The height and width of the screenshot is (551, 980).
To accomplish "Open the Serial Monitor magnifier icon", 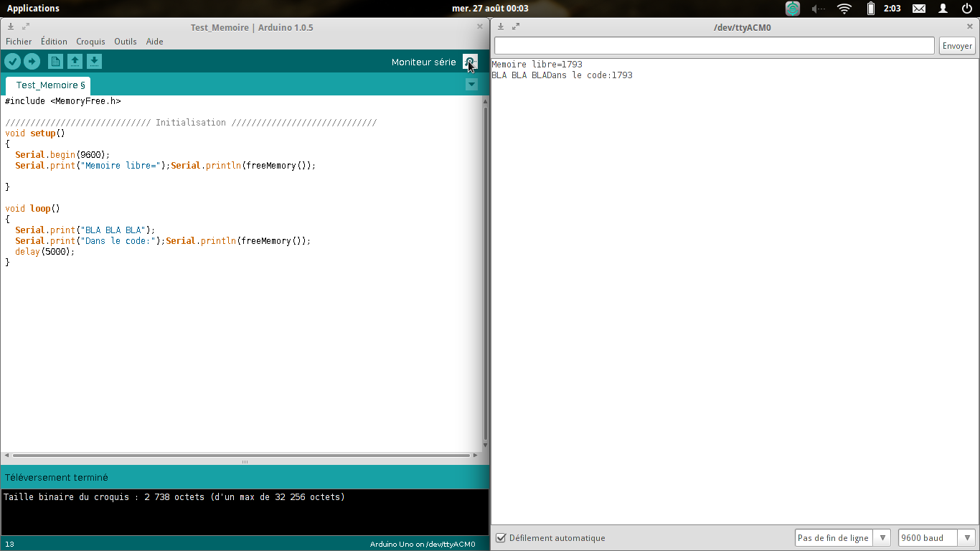I will (470, 62).
